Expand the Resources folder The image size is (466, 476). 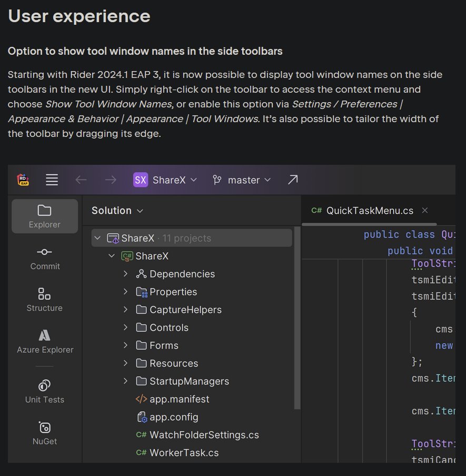[x=126, y=363]
